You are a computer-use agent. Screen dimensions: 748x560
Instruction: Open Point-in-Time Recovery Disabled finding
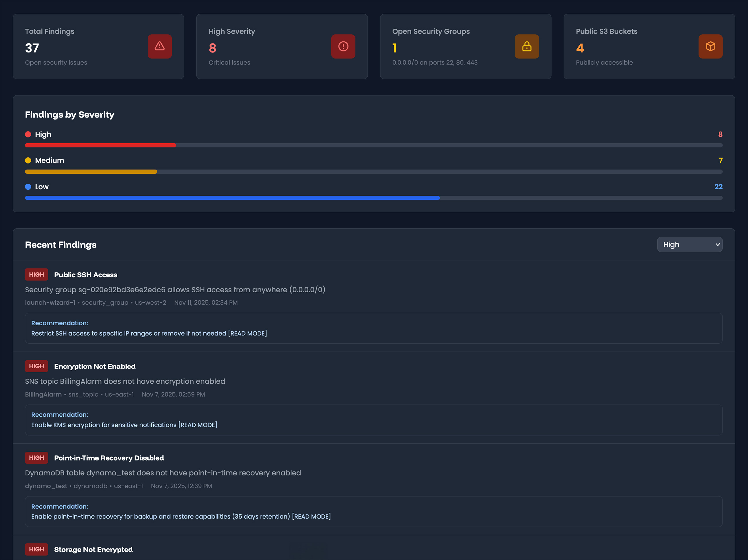coord(109,458)
